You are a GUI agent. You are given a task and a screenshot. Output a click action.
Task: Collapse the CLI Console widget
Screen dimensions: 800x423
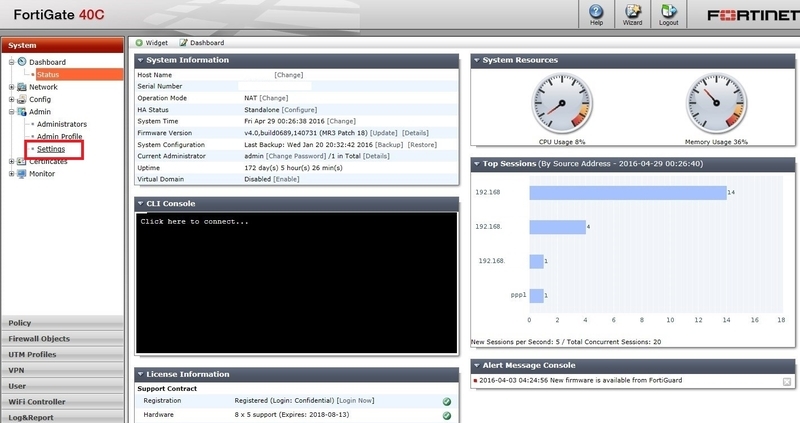[x=140, y=204]
